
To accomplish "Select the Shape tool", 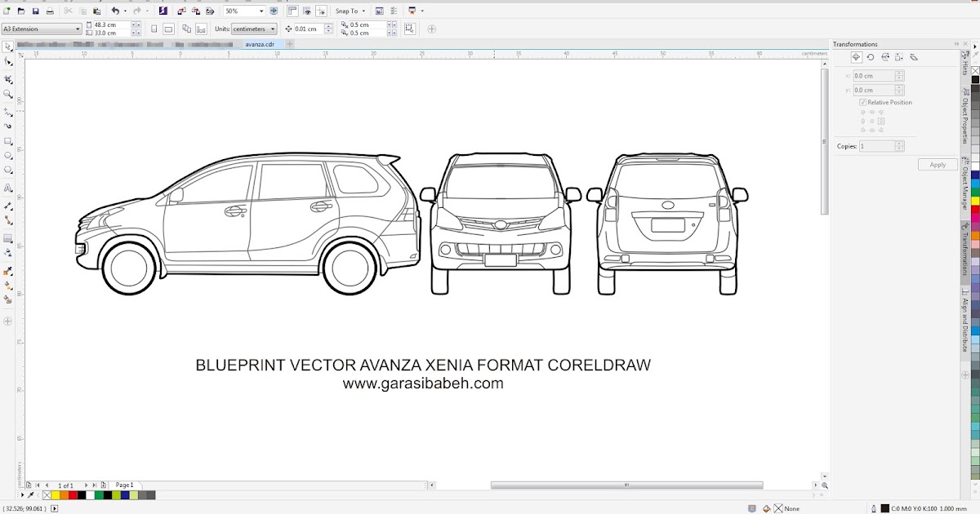I will point(8,62).
